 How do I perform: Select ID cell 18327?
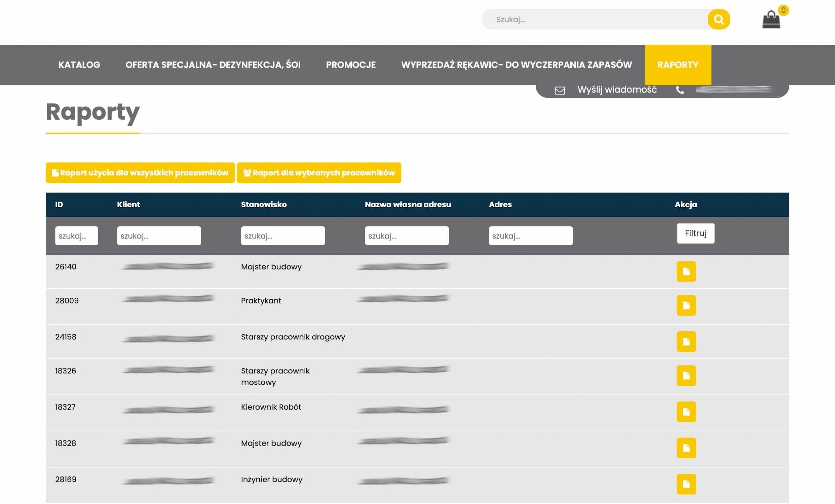pos(65,407)
